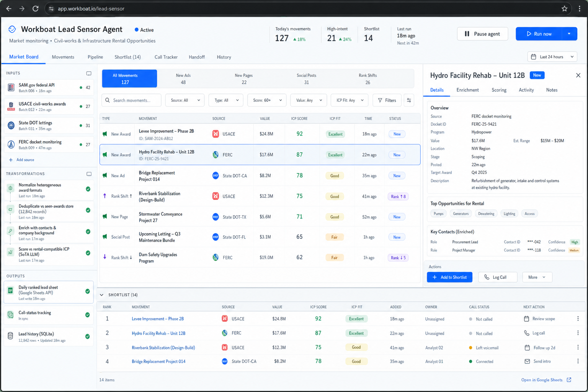Click the Add to Shortlist button

pos(449,277)
